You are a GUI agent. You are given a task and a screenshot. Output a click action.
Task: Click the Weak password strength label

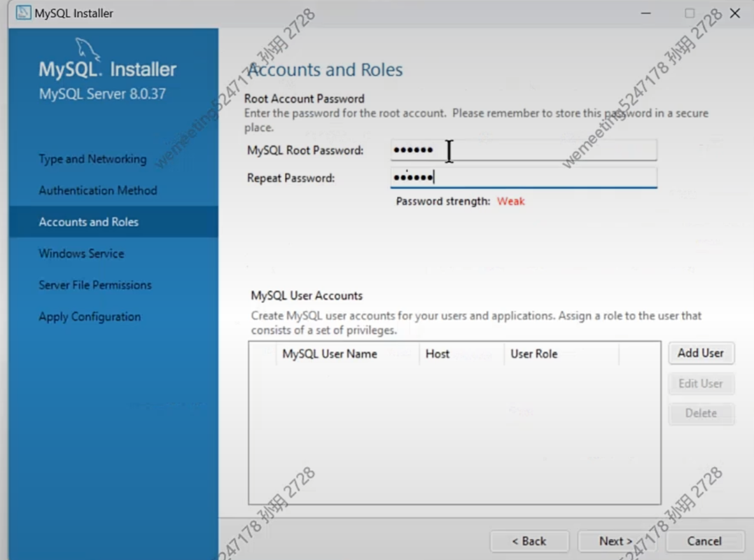point(511,202)
